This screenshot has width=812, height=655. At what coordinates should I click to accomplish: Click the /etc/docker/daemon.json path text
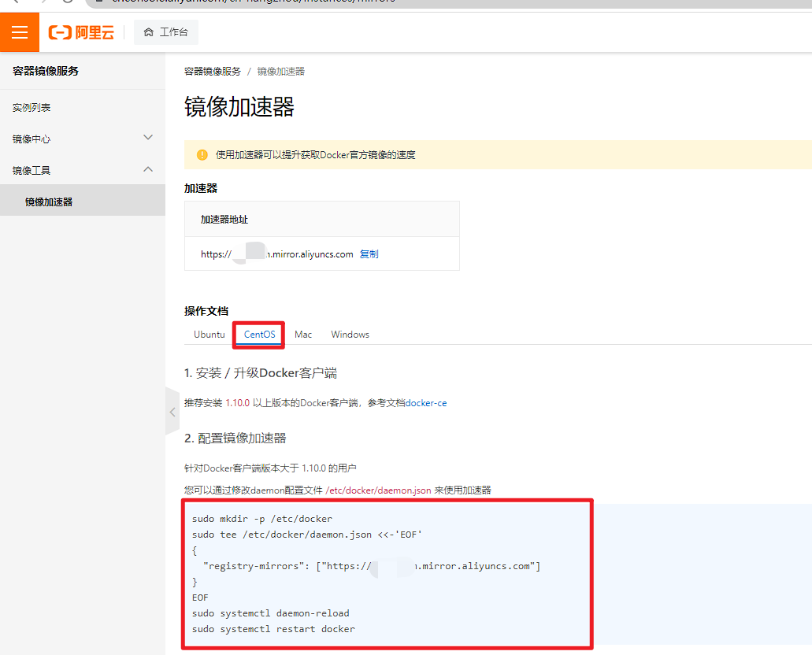[x=378, y=490]
